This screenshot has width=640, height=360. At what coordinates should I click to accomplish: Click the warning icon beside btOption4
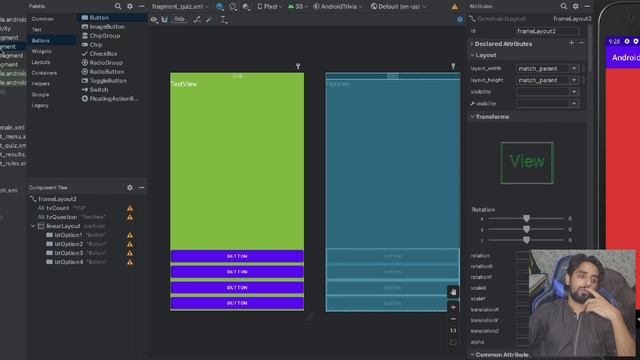click(130, 262)
